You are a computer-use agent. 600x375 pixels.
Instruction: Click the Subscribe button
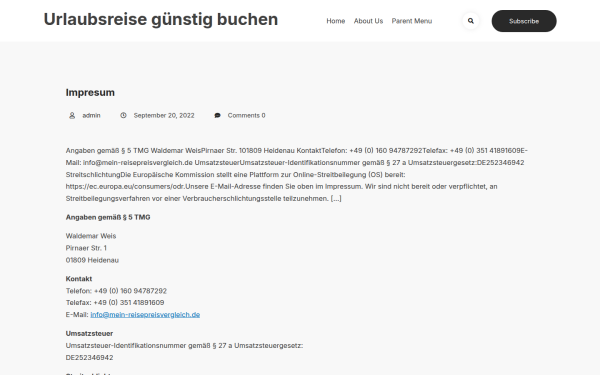524,21
